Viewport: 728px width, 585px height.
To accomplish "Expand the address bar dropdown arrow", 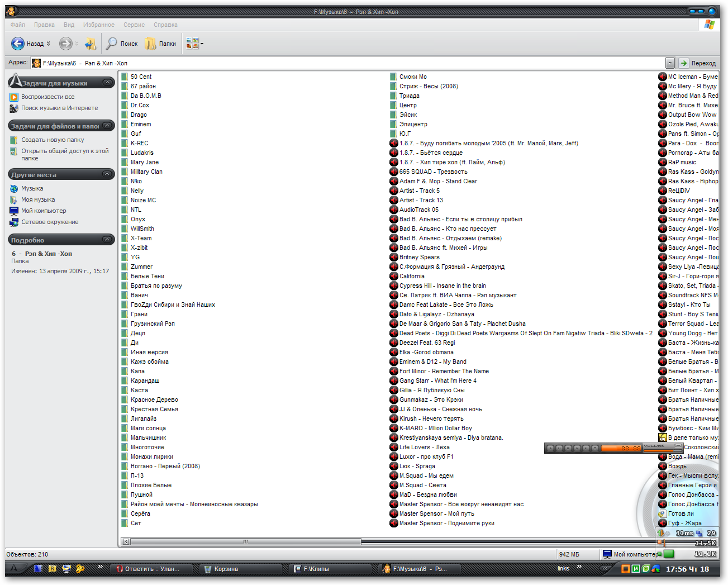I will point(670,63).
